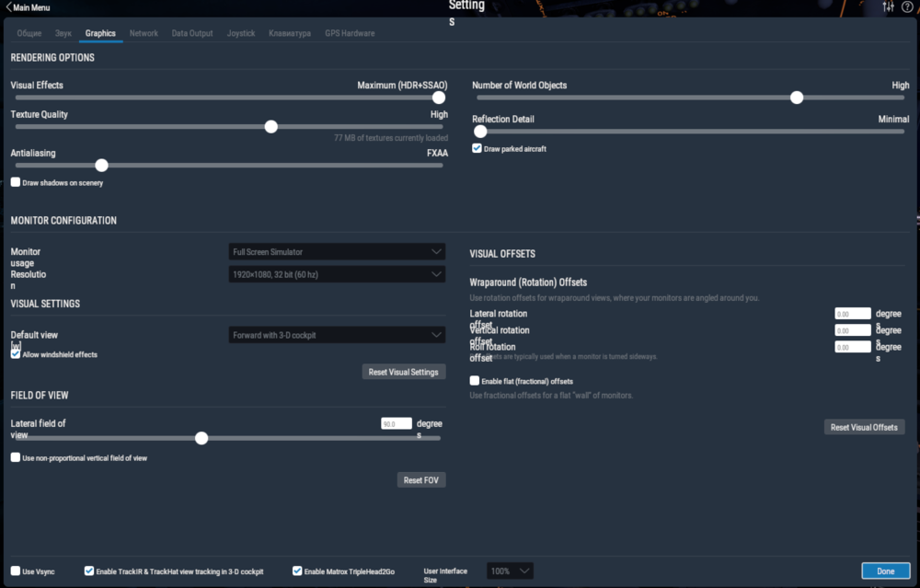Click the '77 MB of textures currently loaded' text
The width and height of the screenshot is (920, 588).
coord(391,138)
